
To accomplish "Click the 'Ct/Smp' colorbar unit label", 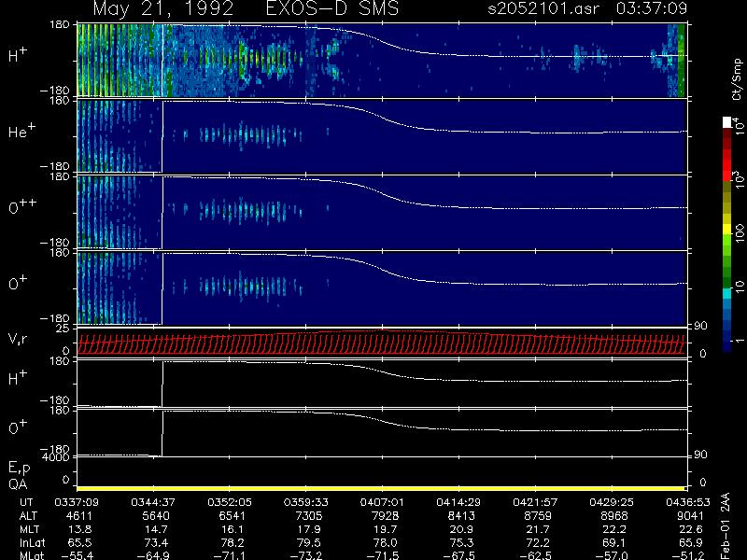I will click(x=737, y=79).
